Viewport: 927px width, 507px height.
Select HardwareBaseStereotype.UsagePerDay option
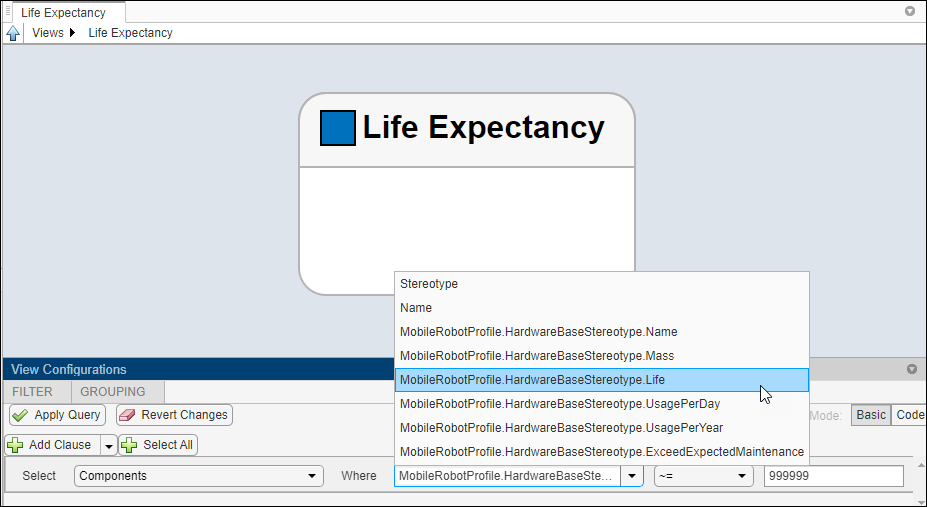click(602, 404)
